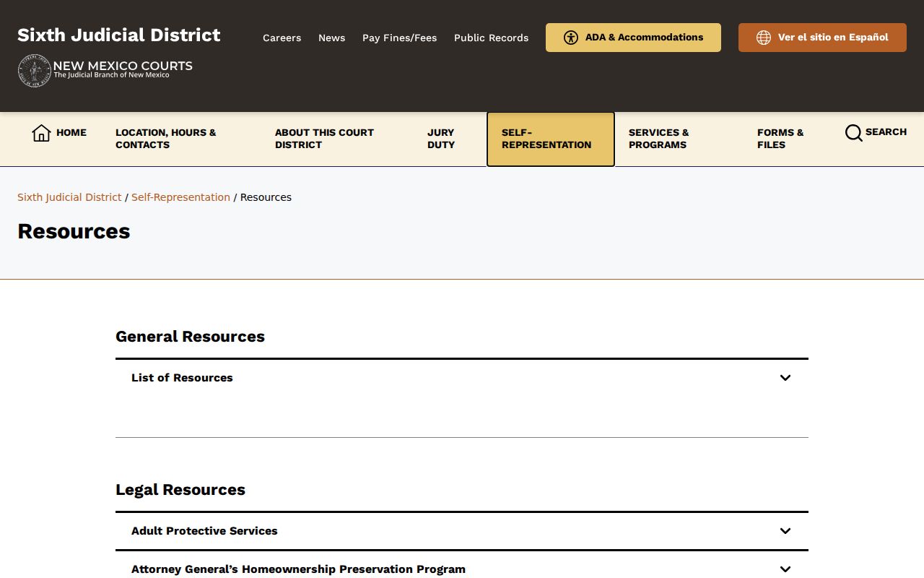
Task: Click the search magnifying glass icon
Action: tap(853, 133)
